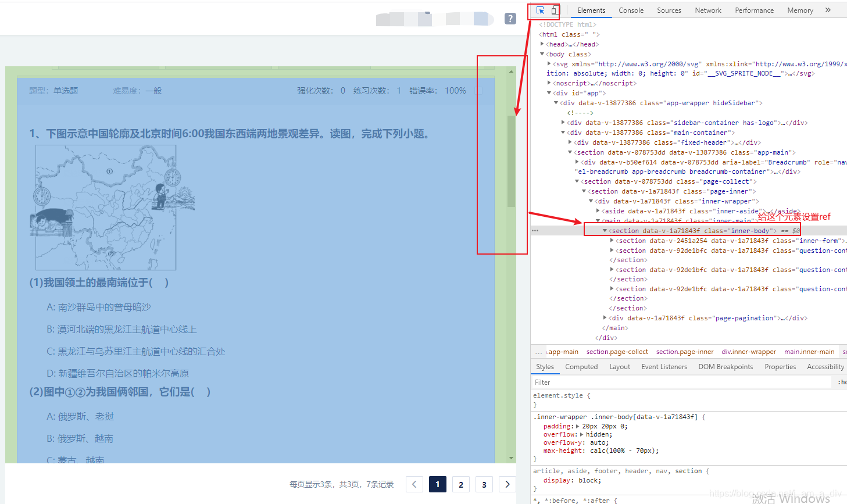Click the div.inner-wrapper breadcrumb
The width and height of the screenshot is (847, 504).
tap(749, 352)
